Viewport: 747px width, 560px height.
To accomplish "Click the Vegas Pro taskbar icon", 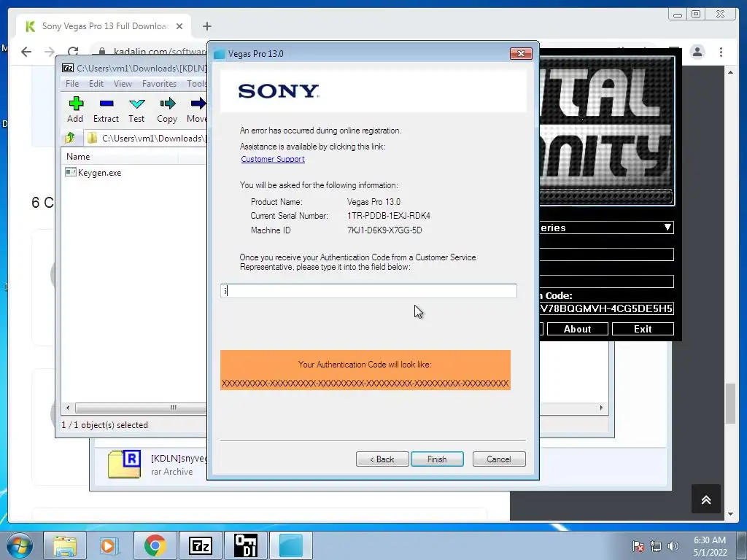I will pos(290,545).
